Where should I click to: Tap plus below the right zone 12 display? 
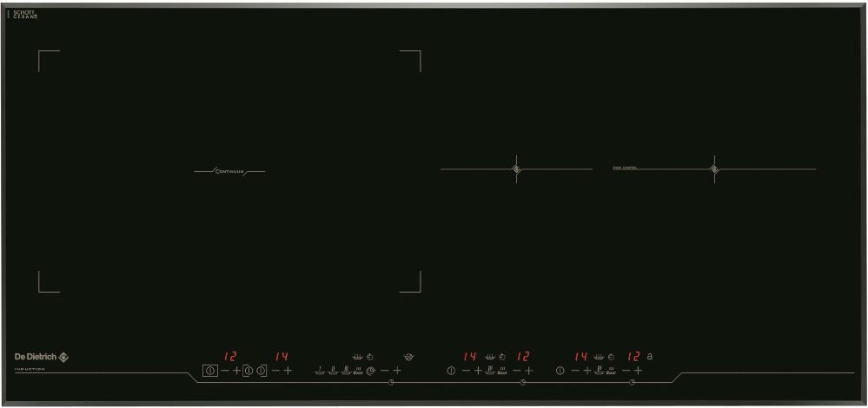click(x=638, y=371)
